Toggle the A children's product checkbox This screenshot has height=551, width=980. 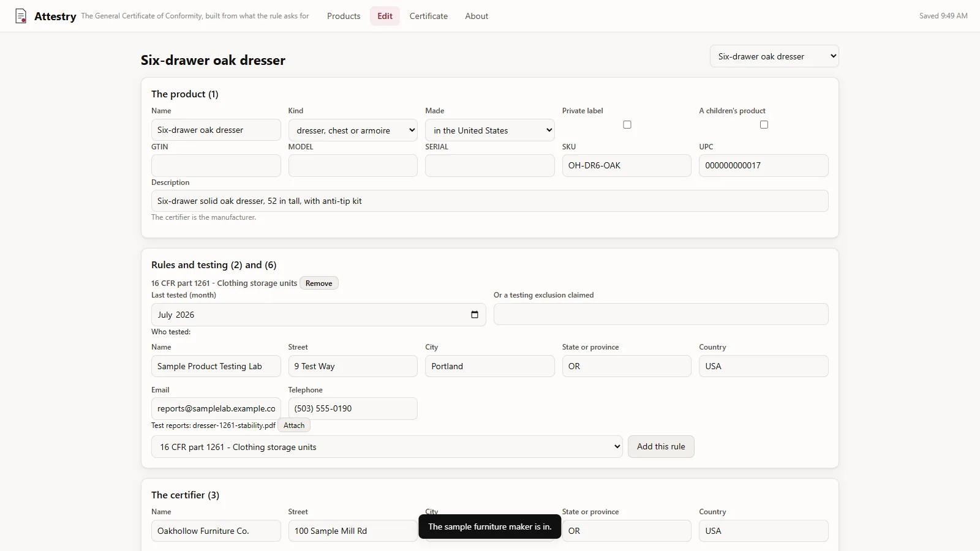pos(764,125)
